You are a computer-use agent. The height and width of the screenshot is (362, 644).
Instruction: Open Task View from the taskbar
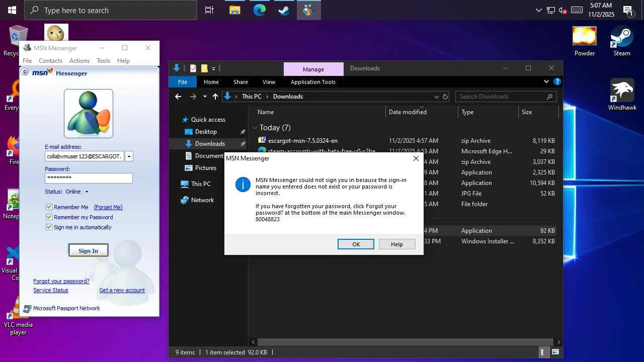pyautogui.click(x=209, y=10)
